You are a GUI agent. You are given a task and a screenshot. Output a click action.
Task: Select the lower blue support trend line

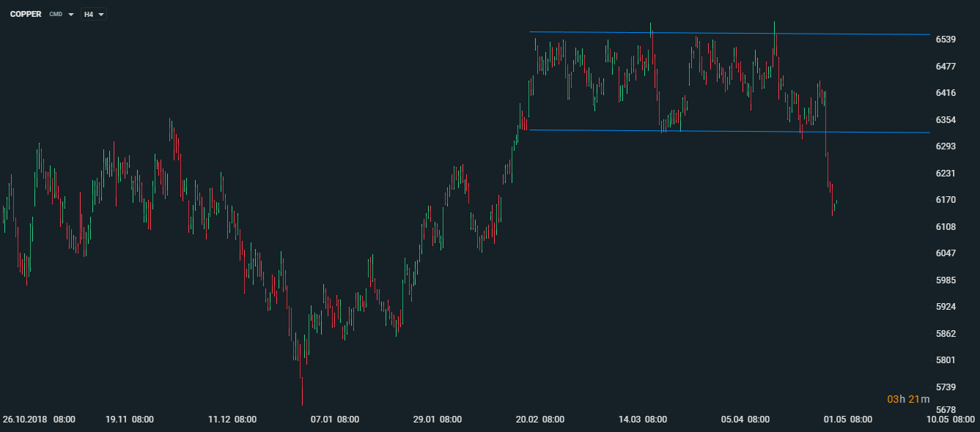pyautogui.click(x=733, y=131)
